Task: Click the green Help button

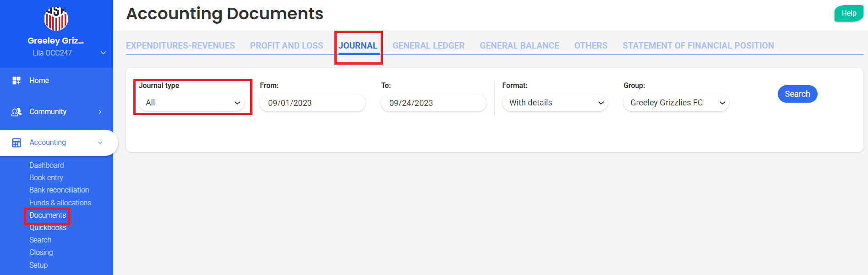Action: 848,13
